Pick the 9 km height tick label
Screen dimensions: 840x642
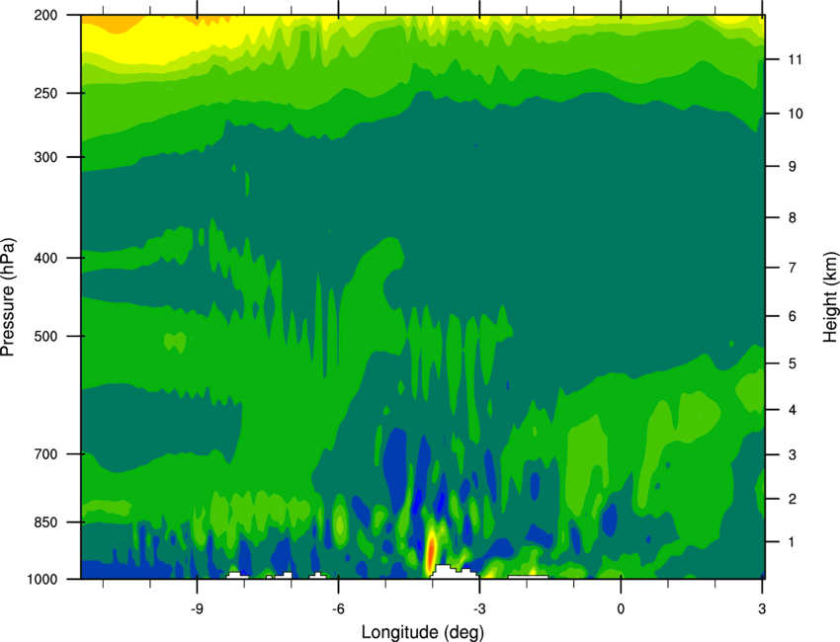point(793,167)
